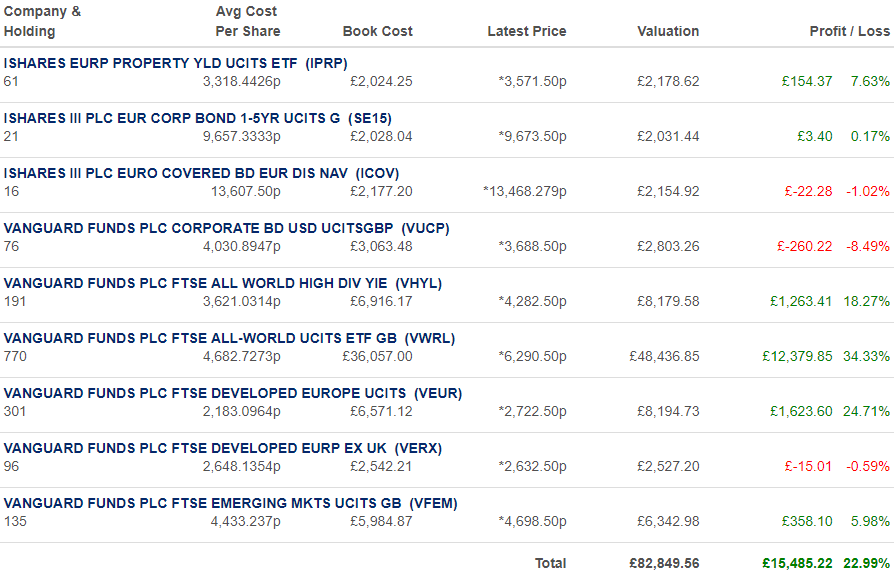
Task: Open the VERX Developed EURP ex UK holding
Action: click(x=223, y=449)
